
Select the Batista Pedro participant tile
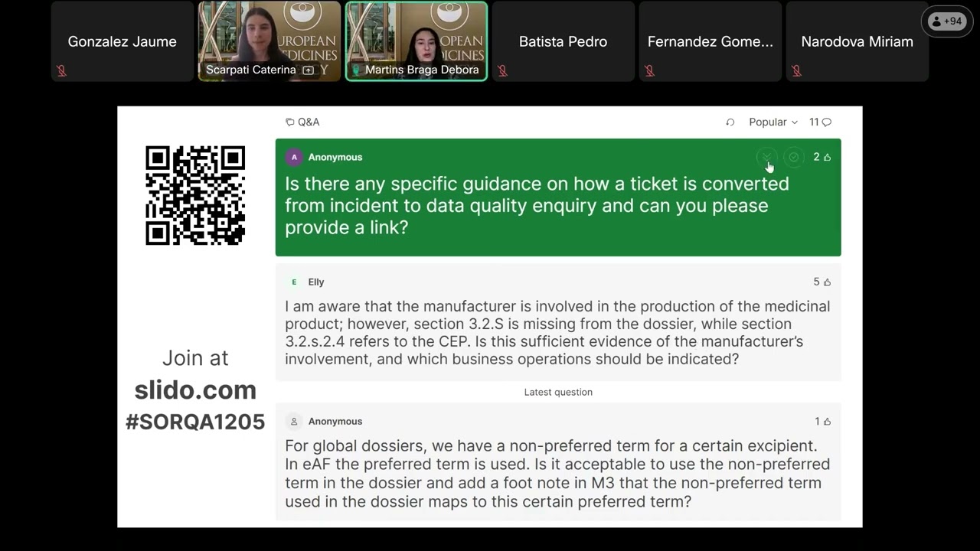563,41
